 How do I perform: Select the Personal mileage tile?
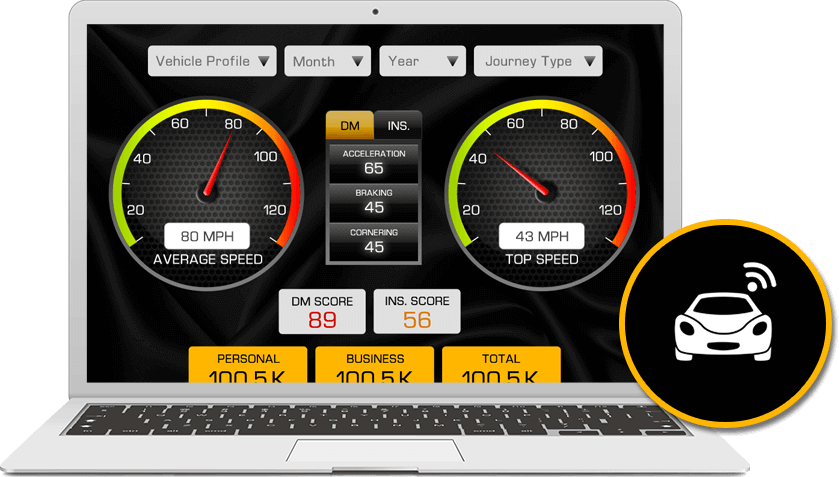(x=248, y=366)
